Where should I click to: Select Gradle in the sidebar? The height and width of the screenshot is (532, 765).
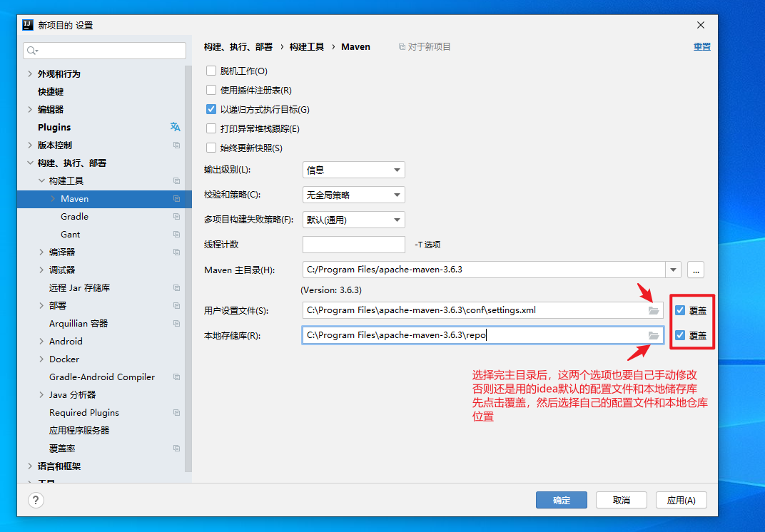click(74, 216)
